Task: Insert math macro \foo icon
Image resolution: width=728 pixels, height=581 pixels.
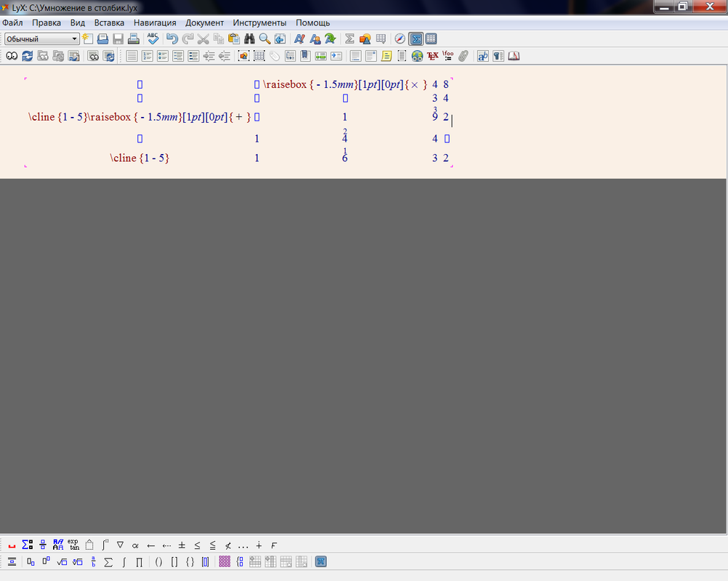Action: 448,56
